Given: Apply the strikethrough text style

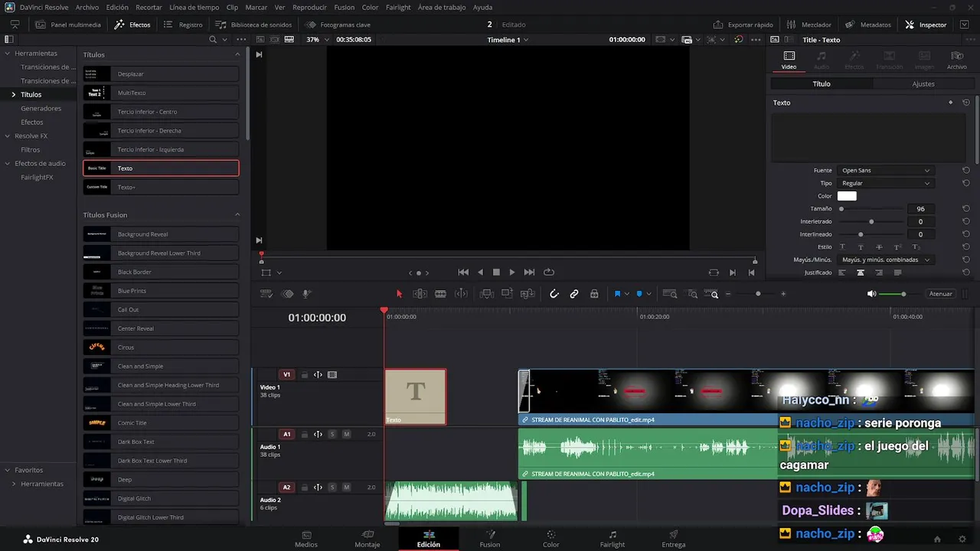Looking at the screenshot, I should click(879, 247).
